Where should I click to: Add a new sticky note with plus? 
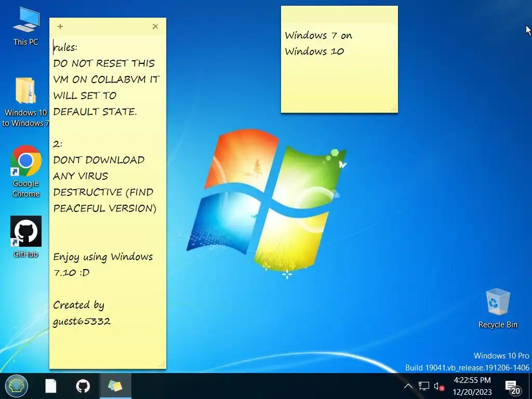[x=60, y=26]
